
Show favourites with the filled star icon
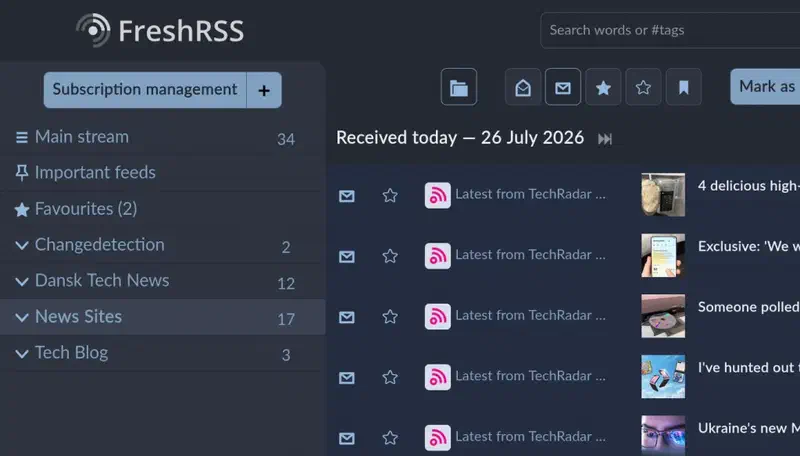pos(603,87)
